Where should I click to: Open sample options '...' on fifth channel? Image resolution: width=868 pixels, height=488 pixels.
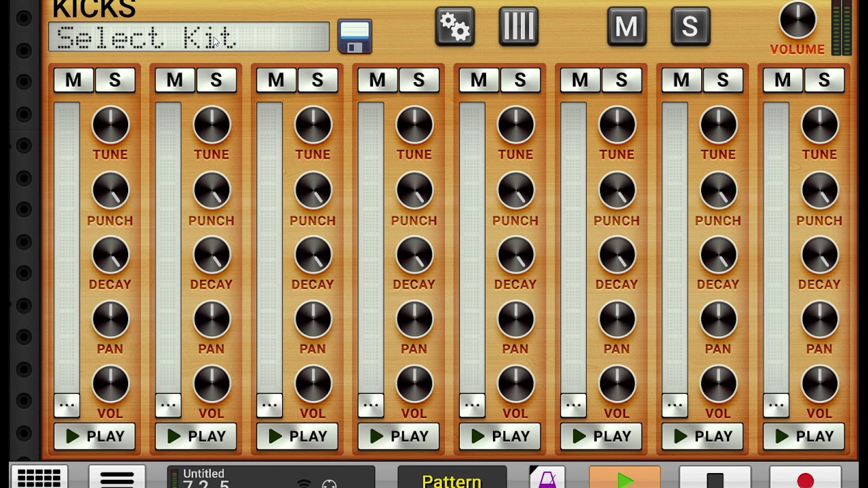472,405
